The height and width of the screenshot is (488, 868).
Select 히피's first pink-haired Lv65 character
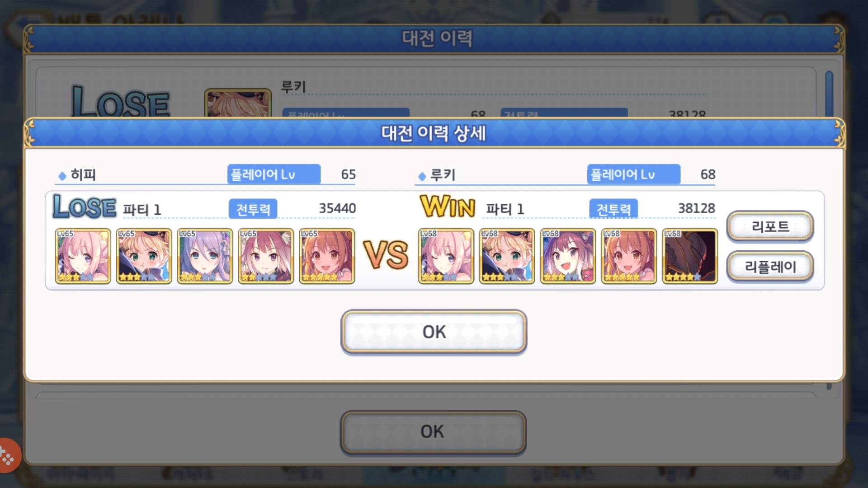(x=83, y=256)
